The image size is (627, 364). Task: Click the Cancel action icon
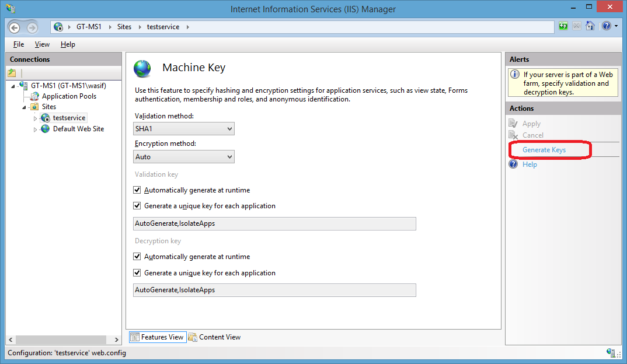(513, 135)
